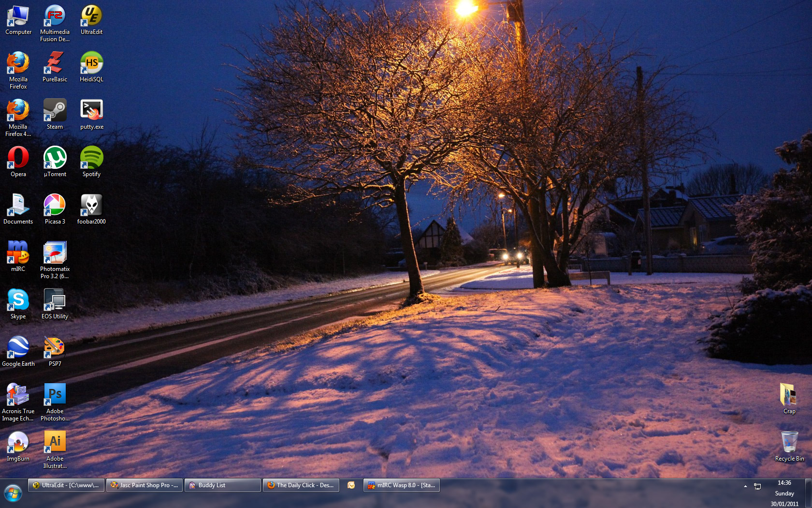Click the Action Center flag tray icon

coord(757,486)
